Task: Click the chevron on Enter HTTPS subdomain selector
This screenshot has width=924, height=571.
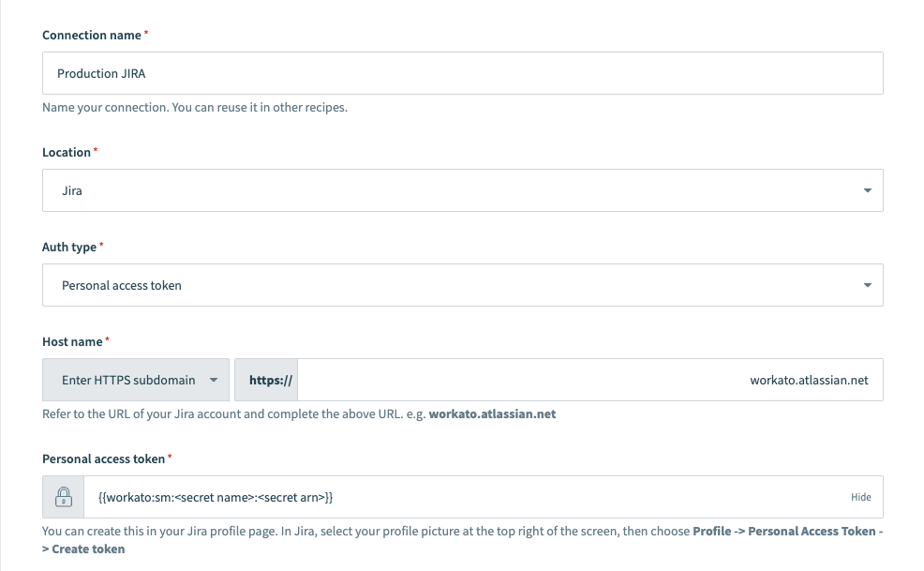Action: [214, 379]
